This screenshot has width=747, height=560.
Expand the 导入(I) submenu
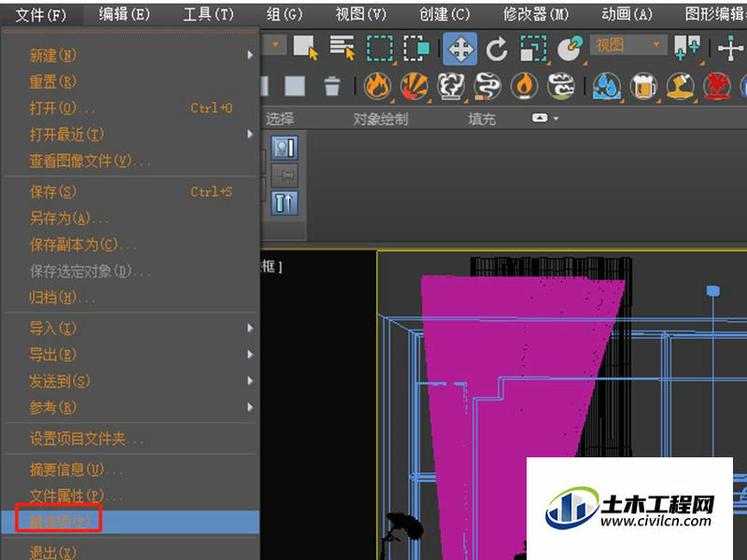pyautogui.click(x=131, y=329)
